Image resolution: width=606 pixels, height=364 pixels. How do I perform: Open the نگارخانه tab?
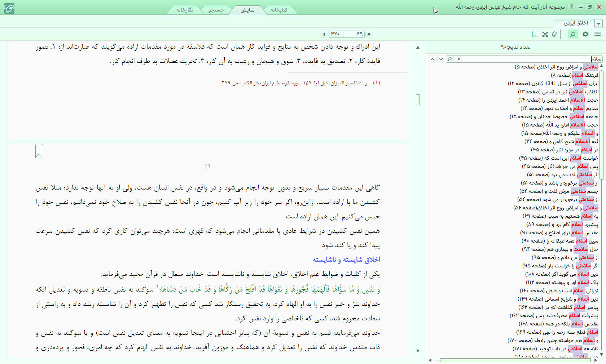[x=185, y=10]
